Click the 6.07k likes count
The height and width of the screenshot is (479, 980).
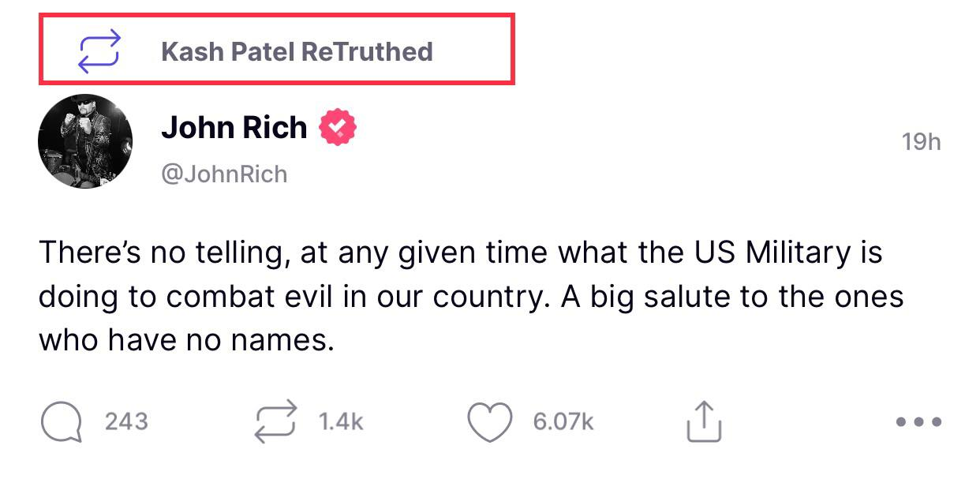click(563, 421)
